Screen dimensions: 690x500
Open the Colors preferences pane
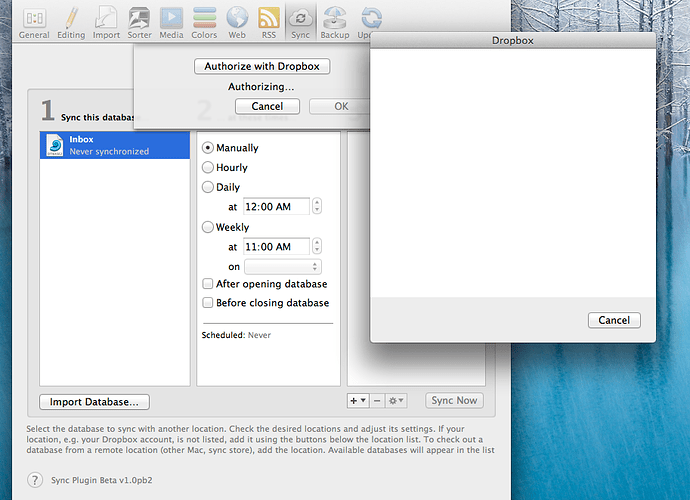point(204,23)
